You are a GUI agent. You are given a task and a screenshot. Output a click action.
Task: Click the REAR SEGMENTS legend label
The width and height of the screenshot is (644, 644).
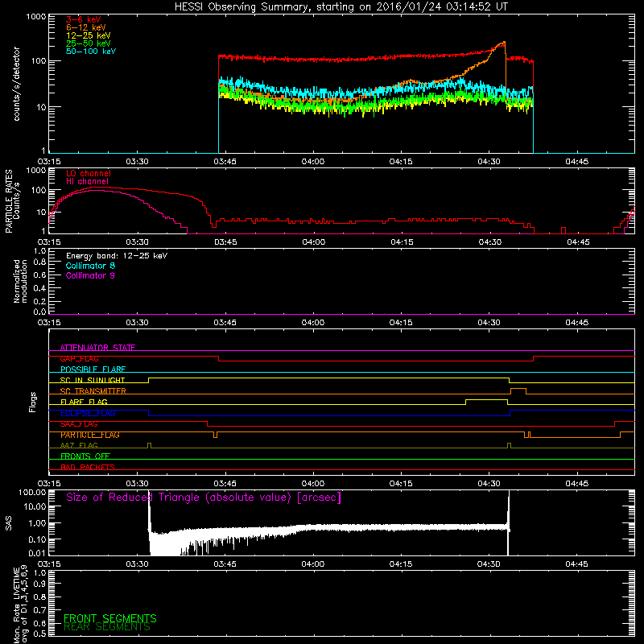click(x=107, y=627)
